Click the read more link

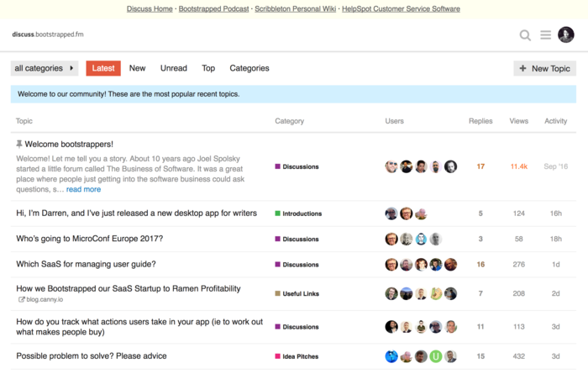(83, 189)
